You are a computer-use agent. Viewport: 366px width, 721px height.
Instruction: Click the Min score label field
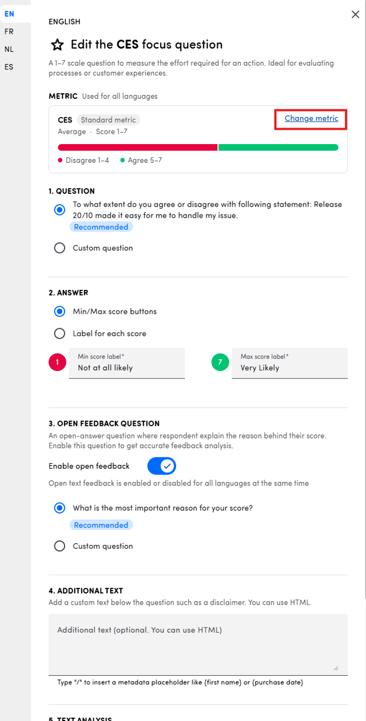click(127, 363)
